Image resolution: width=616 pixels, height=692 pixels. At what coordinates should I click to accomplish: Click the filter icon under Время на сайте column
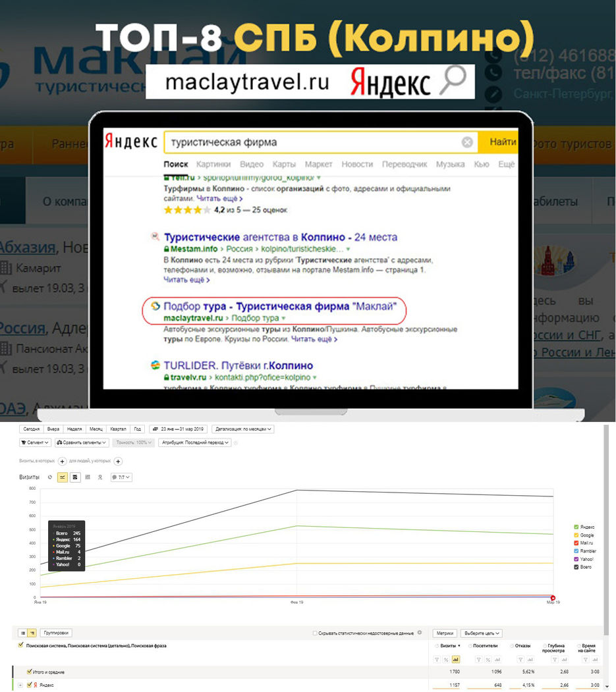586,660
